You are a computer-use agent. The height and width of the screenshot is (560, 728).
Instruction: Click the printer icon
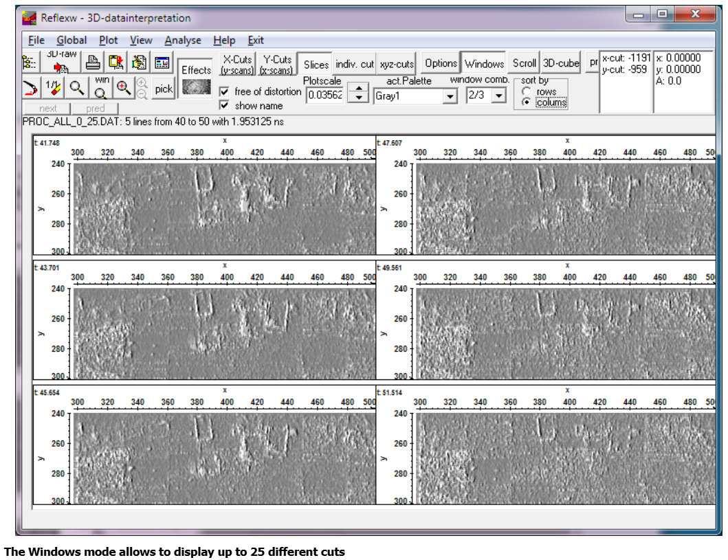click(93, 63)
